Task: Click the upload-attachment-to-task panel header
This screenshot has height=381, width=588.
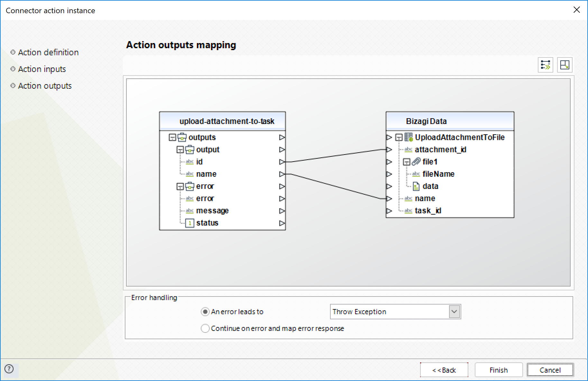Action: (x=223, y=121)
